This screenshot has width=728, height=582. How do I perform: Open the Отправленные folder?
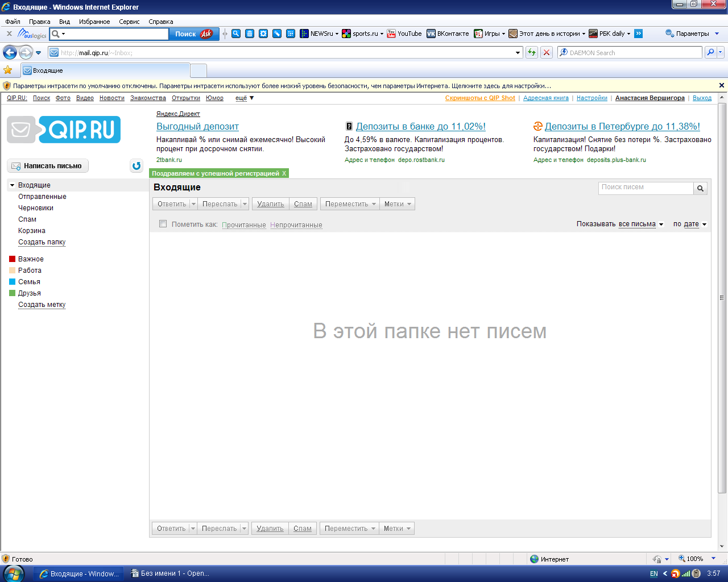coord(42,197)
